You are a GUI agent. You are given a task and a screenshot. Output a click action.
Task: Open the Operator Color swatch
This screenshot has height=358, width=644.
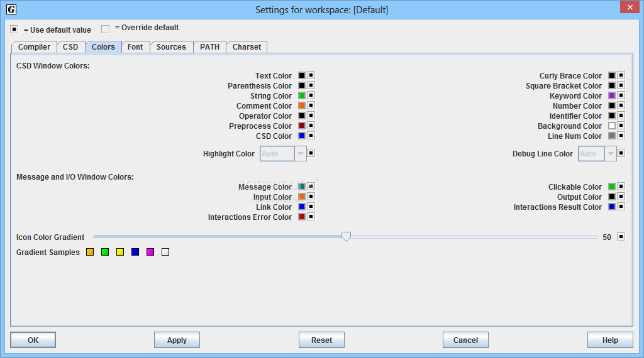point(302,116)
